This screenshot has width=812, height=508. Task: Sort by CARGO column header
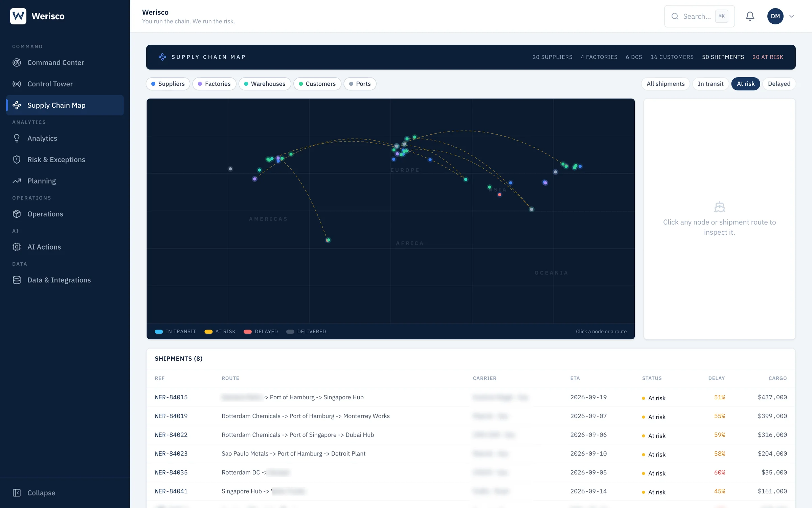coord(777,378)
